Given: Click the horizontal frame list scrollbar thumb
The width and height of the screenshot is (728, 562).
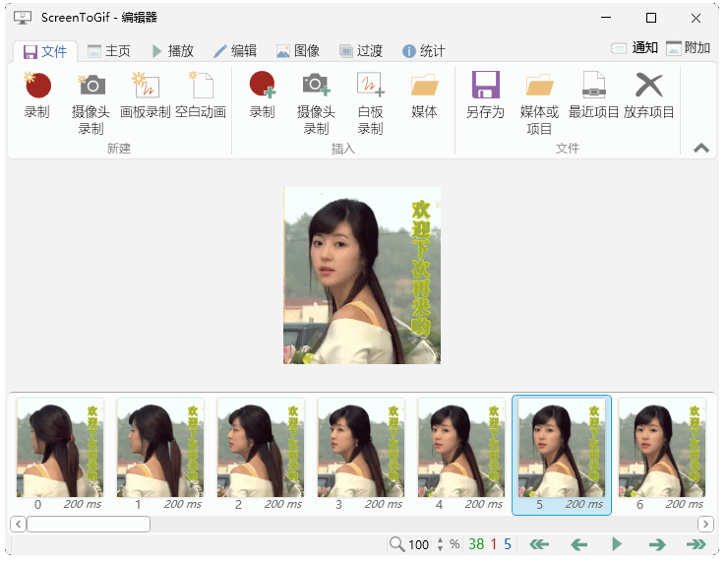Looking at the screenshot, I should pyautogui.click(x=89, y=524).
